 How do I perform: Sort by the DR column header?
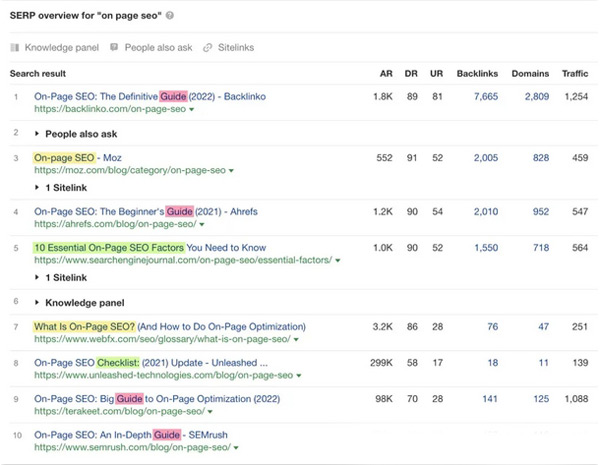(411, 74)
